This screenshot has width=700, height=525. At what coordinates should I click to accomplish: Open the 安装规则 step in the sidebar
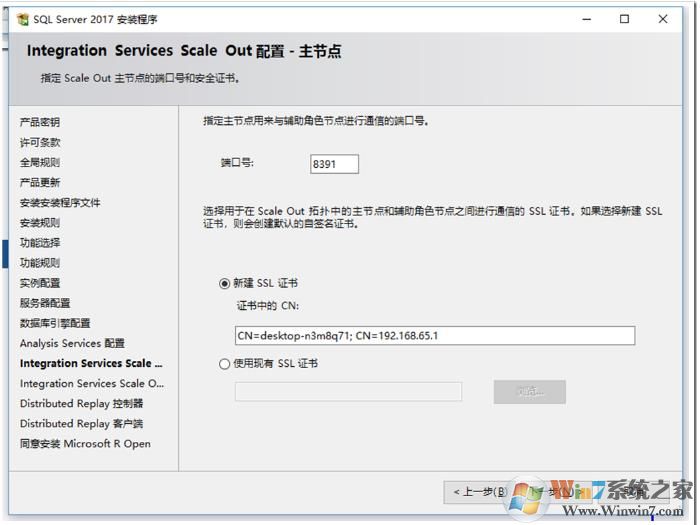pos(40,223)
